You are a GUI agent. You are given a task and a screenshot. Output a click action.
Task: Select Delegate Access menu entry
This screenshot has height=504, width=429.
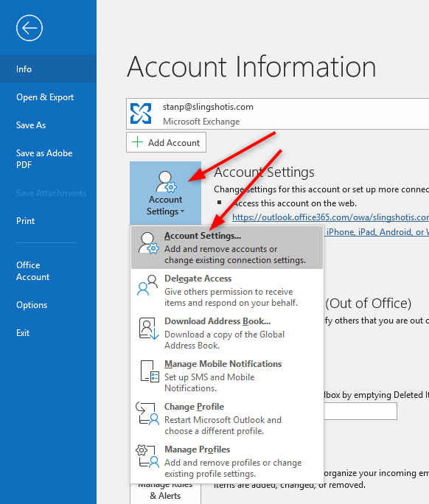pyautogui.click(x=227, y=290)
